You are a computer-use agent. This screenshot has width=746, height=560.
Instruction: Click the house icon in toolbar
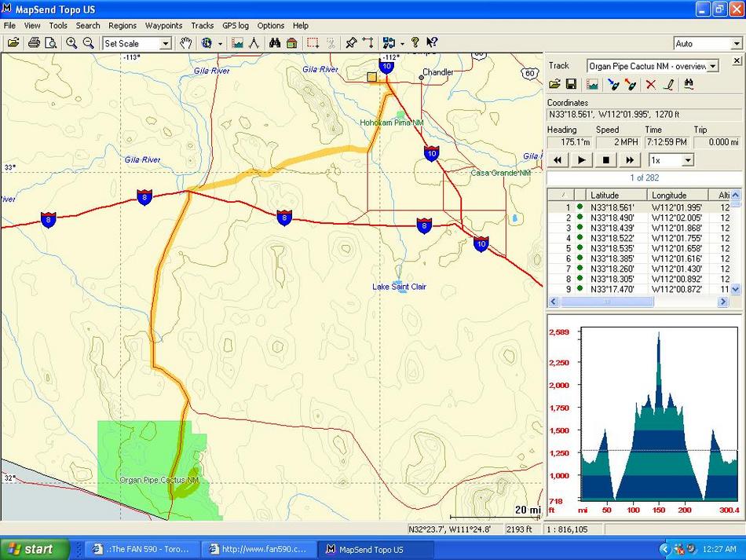[292, 43]
